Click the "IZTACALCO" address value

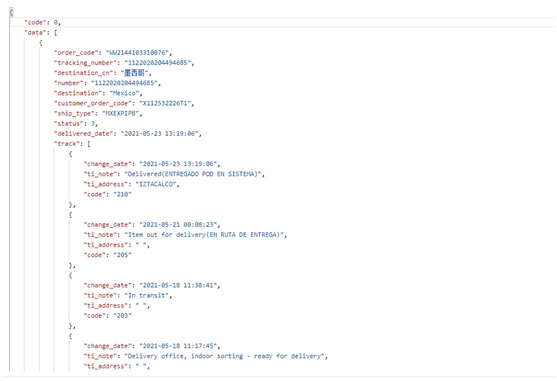tap(156, 184)
